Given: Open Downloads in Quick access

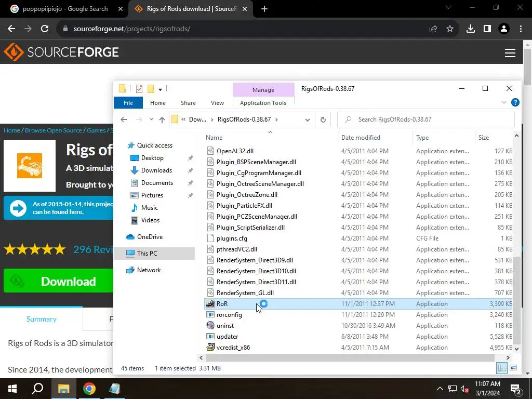Looking at the screenshot, I should coord(156,170).
